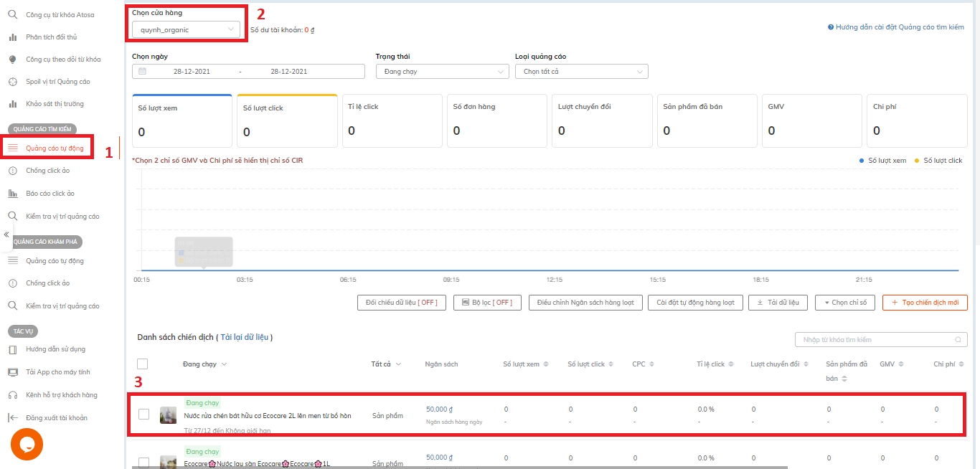Toggle the Số lượt click metric card
The width and height of the screenshot is (980, 469).
tap(287, 120)
